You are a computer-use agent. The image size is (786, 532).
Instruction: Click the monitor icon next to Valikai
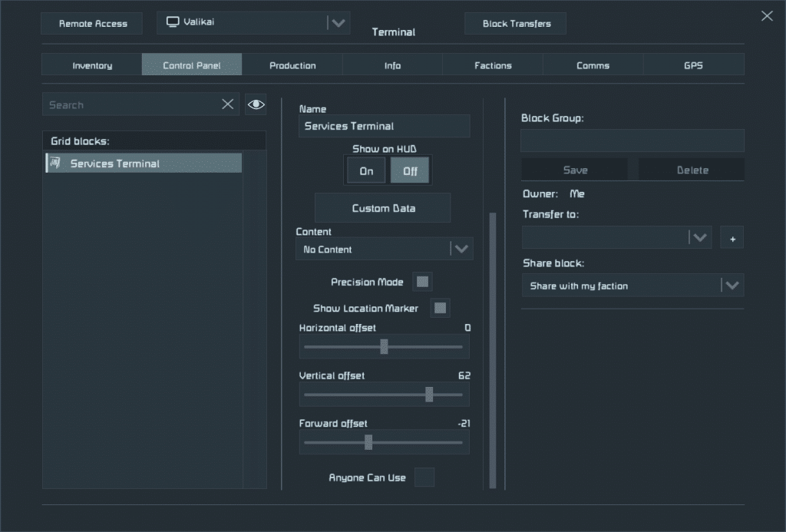point(173,22)
